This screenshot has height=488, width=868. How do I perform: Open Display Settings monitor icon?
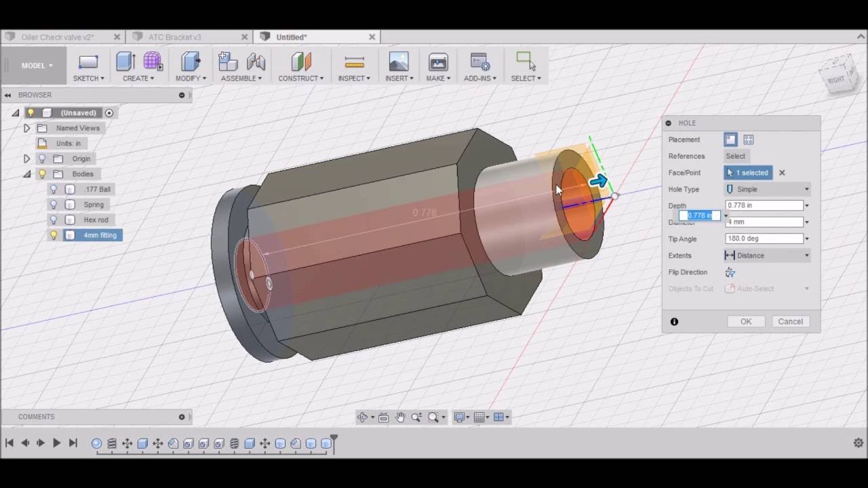460,418
